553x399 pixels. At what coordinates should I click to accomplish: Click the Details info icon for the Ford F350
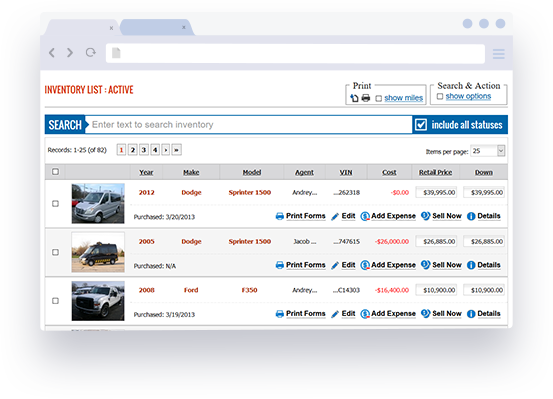[x=471, y=314]
